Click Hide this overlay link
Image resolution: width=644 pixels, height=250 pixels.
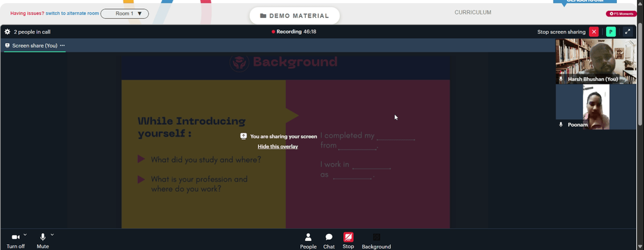click(x=278, y=146)
